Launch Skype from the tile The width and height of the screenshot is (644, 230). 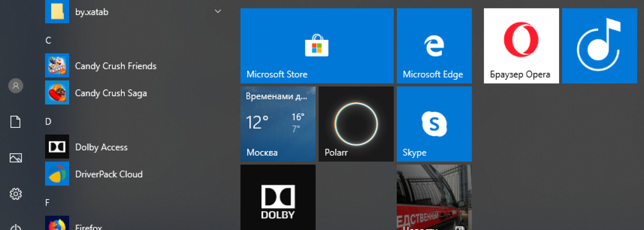(x=434, y=124)
